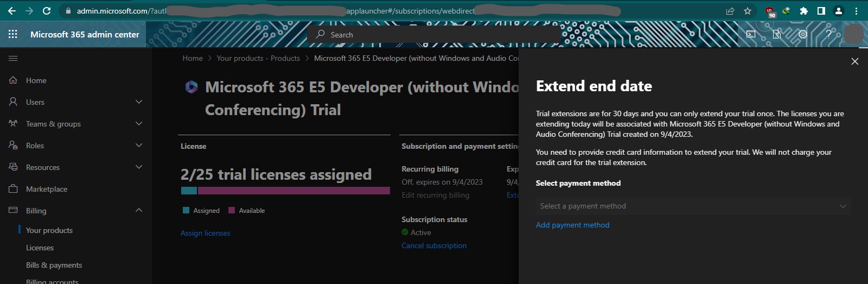Screen dimensions: 868x284
Task: Close the Extend end date panel
Action: point(854,61)
